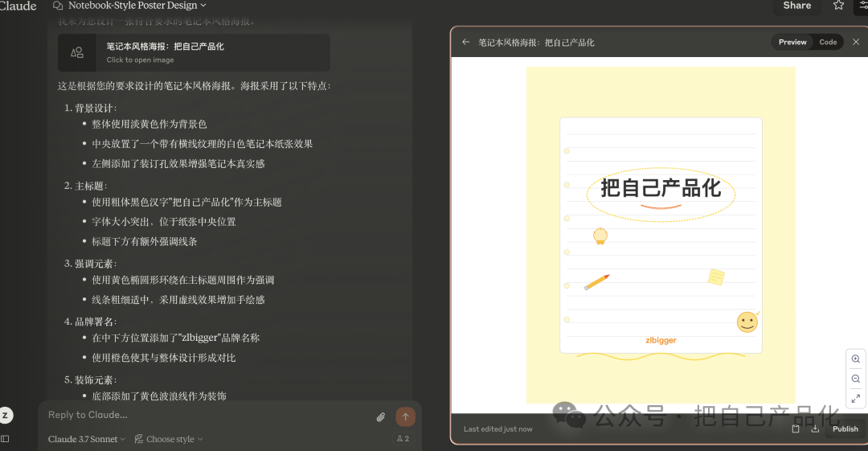This screenshot has width=868, height=451.
Task: Switch to the Preview tab
Action: point(792,42)
